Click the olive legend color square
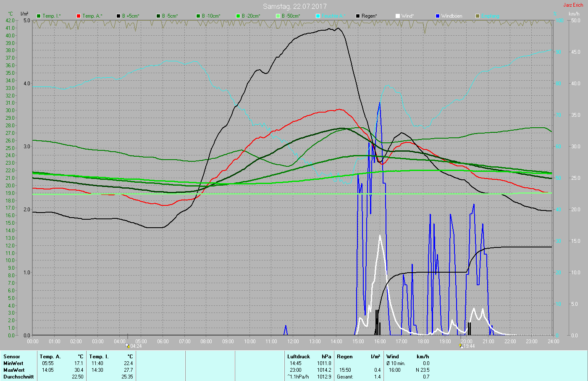Image resolution: width=588 pixels, height=381 pixels. pyautogui.click(x=478, y=16)
